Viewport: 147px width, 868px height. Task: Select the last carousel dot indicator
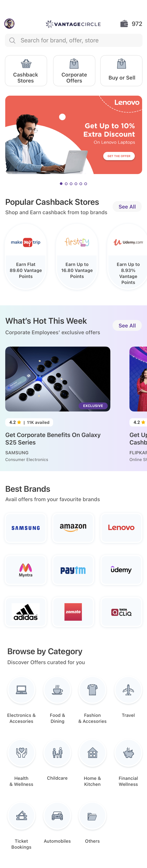pos(86,184)
